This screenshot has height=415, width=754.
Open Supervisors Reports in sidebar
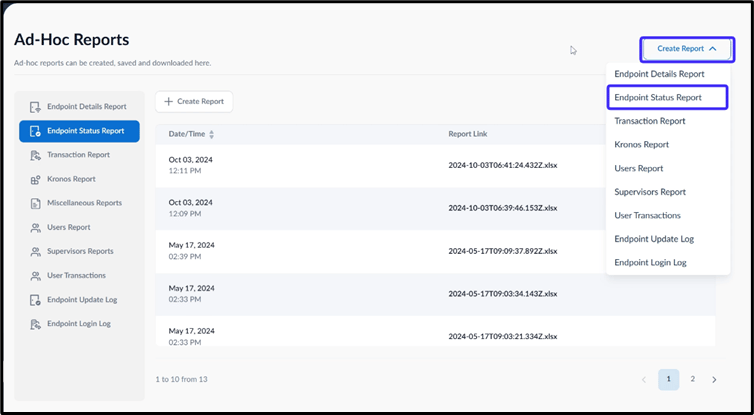point(79,252)
